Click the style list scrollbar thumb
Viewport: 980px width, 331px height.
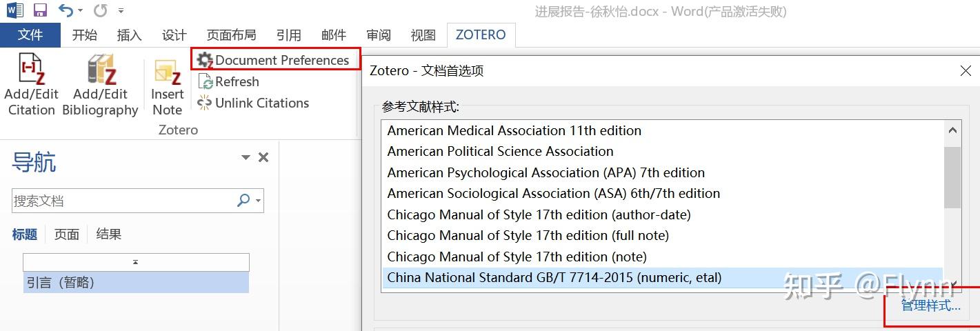click(952, 176)
